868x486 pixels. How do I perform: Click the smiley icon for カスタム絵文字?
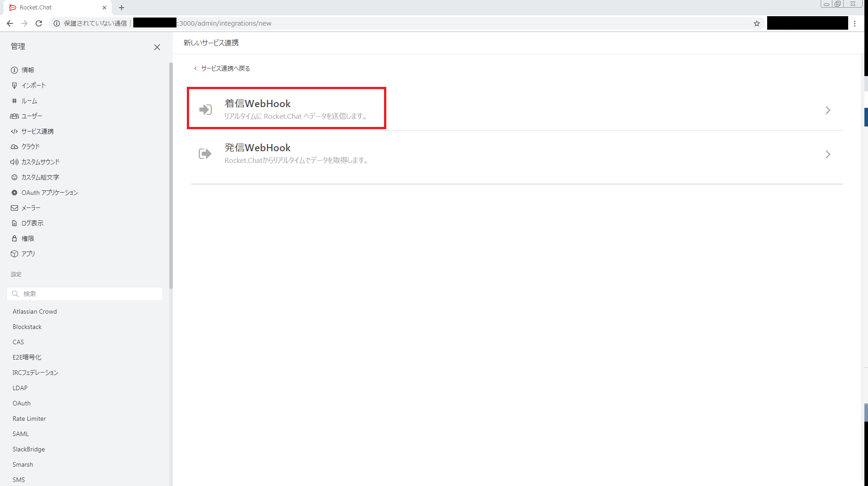(14, 177)
